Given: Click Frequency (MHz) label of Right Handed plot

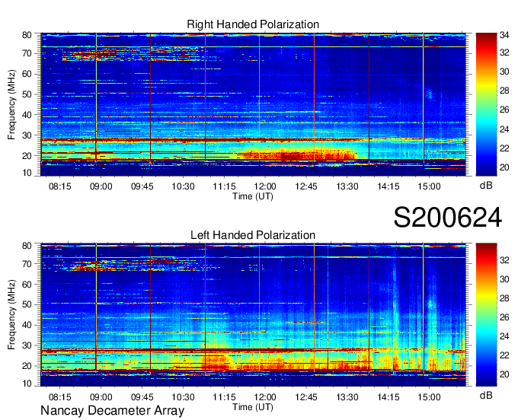Looking at the screenshot, I should tap(11, 104).
